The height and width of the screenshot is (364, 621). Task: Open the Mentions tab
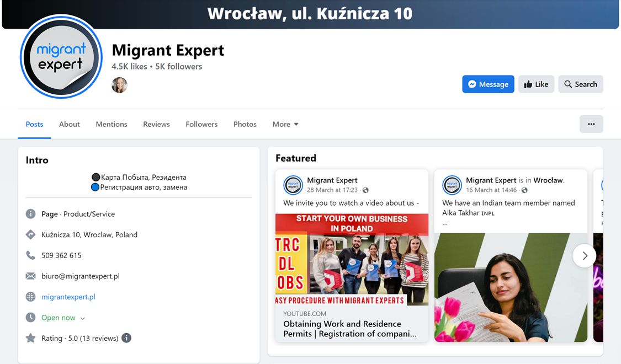112,124
